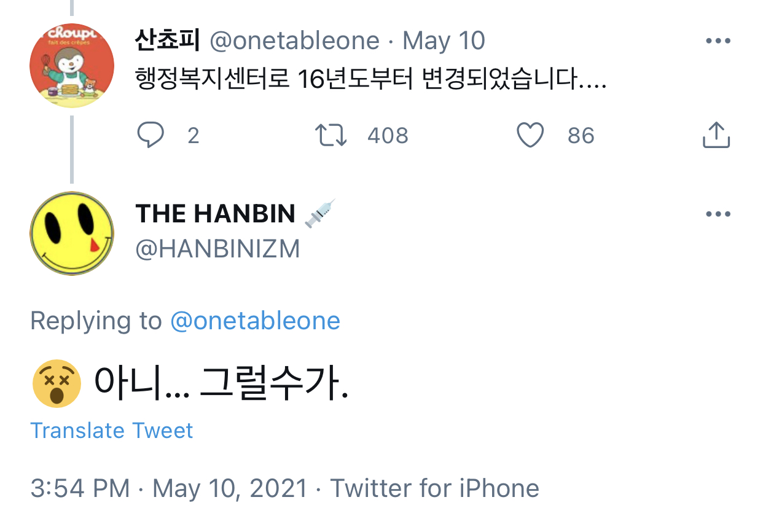Click the reply speech bubble icon

[150, 135]
